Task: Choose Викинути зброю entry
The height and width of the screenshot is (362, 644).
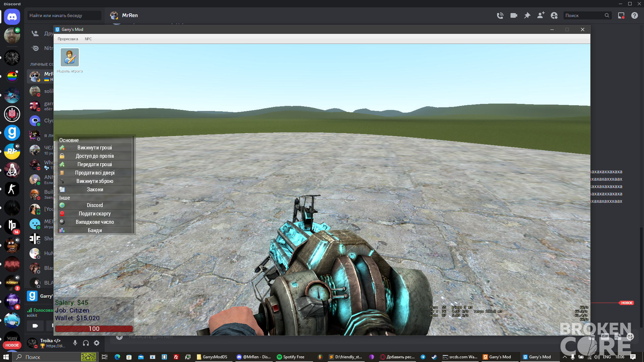Action: tap(95, 181)
